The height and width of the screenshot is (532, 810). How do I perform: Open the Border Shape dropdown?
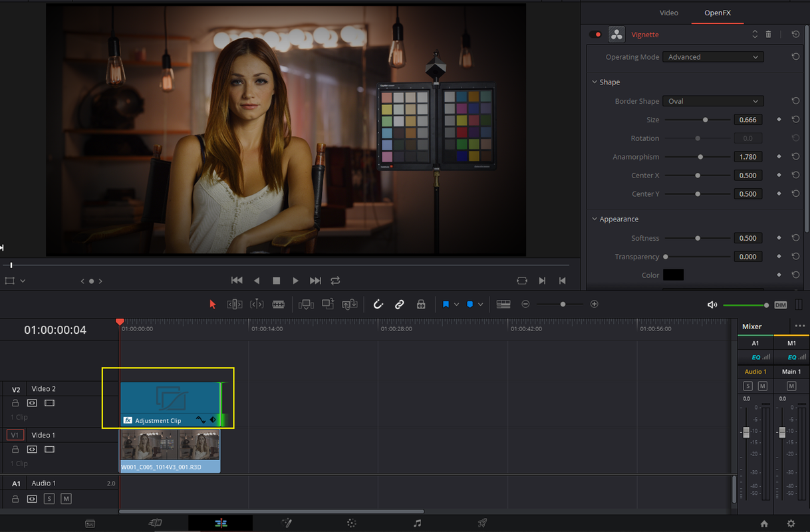pyautogui.click(x=713, y=101)
